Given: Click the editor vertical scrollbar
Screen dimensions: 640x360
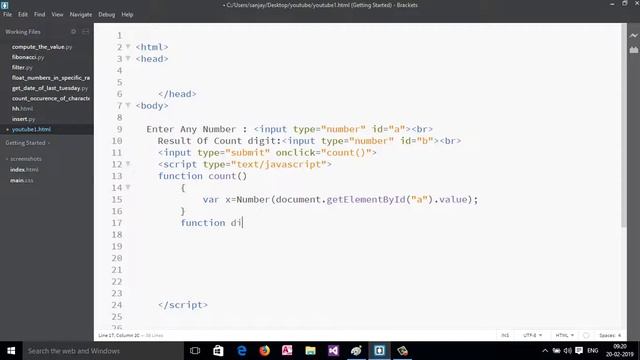Looking at the screenshot, I should point(624,125).
